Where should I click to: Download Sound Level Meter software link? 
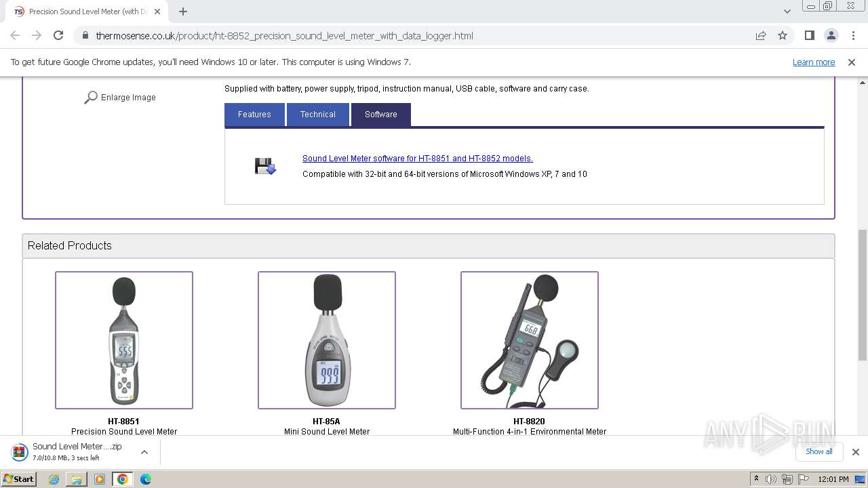click(418, 158)
